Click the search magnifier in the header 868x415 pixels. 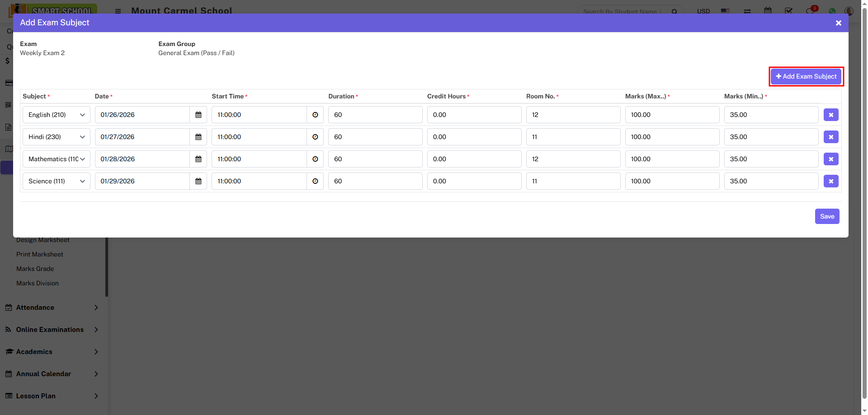point(674,12)
